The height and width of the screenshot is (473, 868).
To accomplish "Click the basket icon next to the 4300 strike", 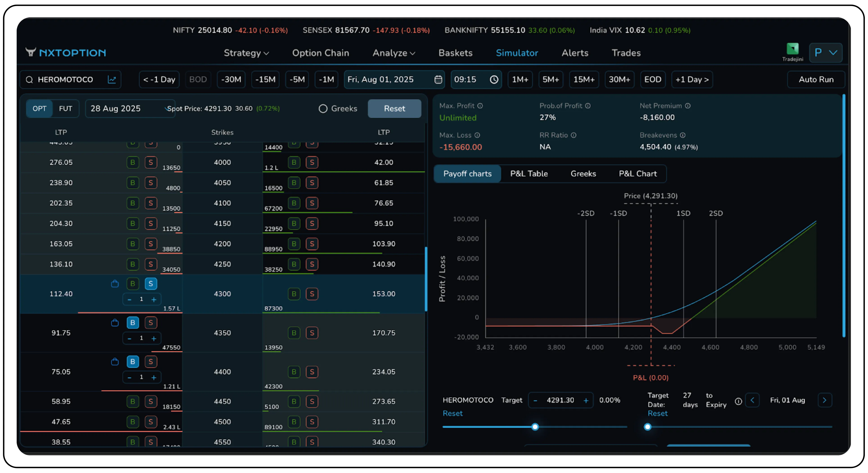I will point(115,284).
